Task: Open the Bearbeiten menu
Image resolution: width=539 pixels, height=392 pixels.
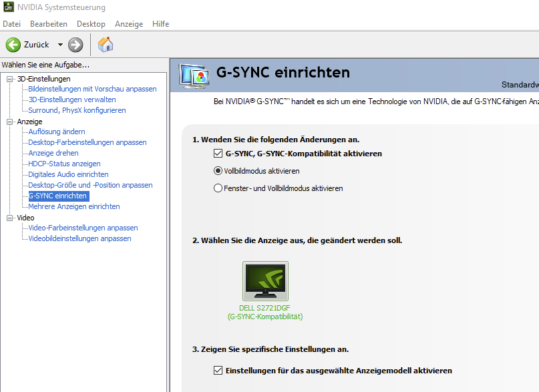Action: 49,24
